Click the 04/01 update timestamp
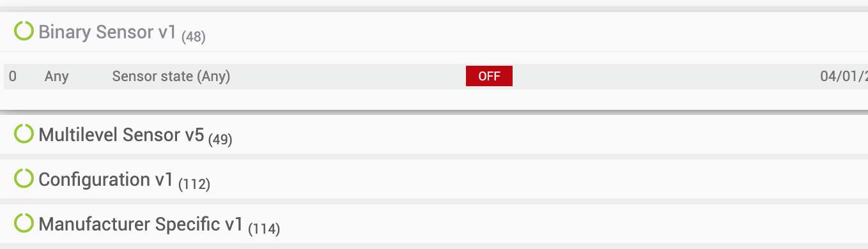Screen dimensions: 868x249 844,77
